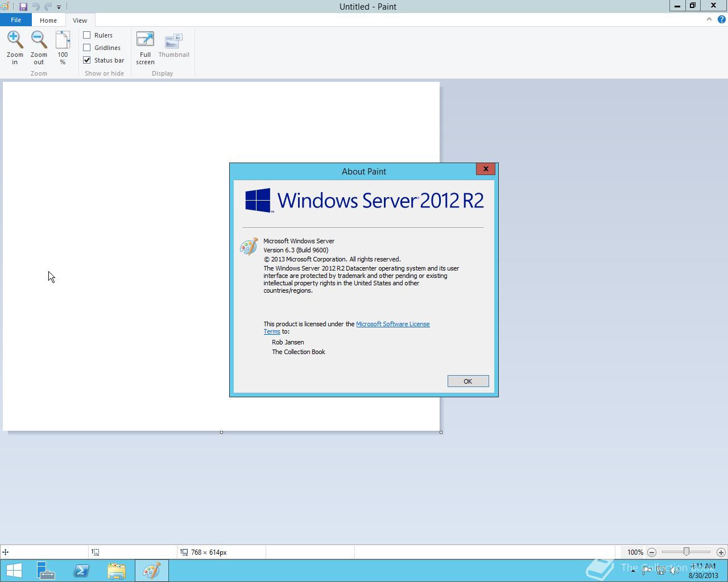The image size is (728, 582).
Task: Click the bottom-middle canvas resize handle
Action: point(221,432)
